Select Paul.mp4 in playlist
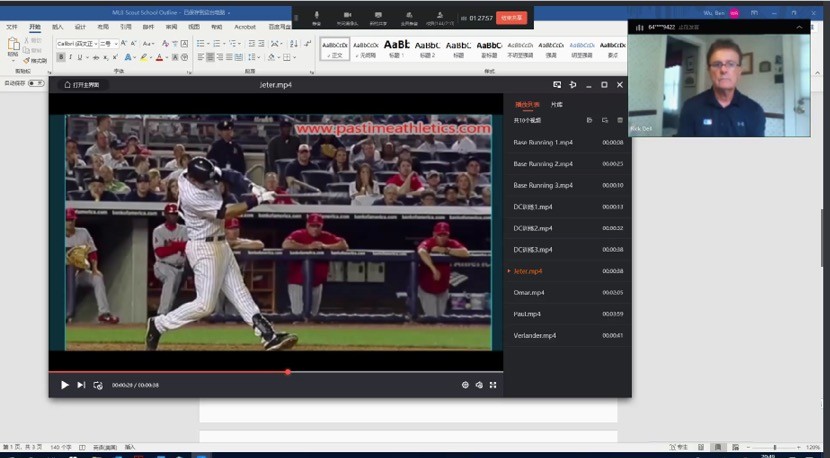 [x=567, y=314]
